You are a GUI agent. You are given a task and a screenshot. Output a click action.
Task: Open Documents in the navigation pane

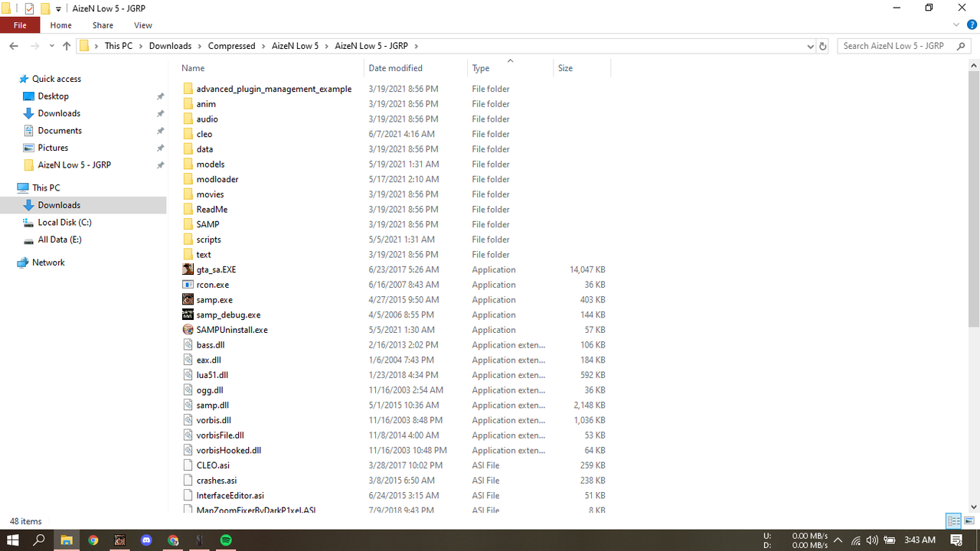pos(60,131)
